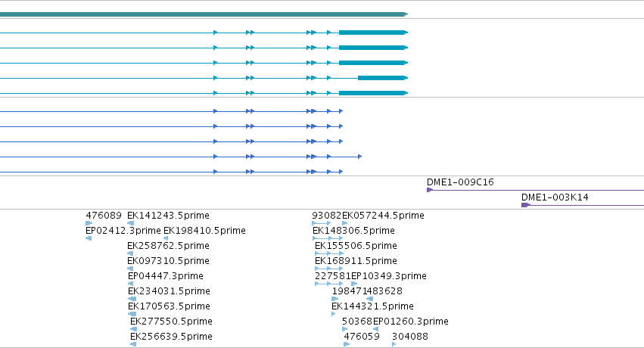
Task: Click arrow glyph beneath EK198410.5prime
Action: point(166,238)
